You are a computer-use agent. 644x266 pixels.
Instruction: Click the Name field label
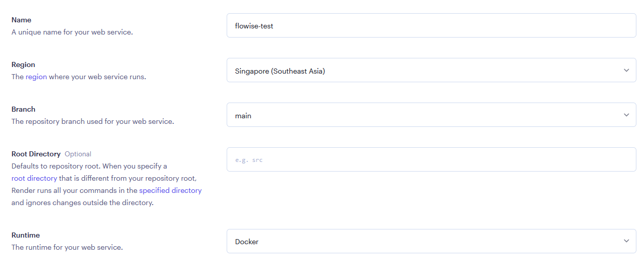click(x=21, y=20)
